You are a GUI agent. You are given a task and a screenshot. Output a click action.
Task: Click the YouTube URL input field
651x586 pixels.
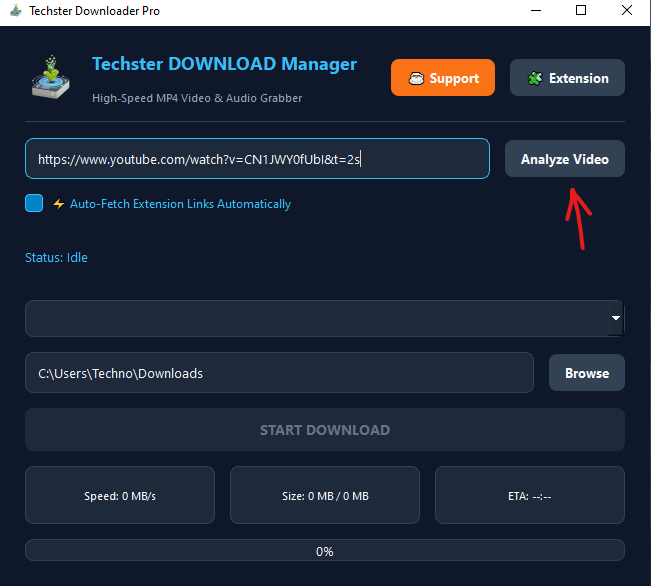257,159
